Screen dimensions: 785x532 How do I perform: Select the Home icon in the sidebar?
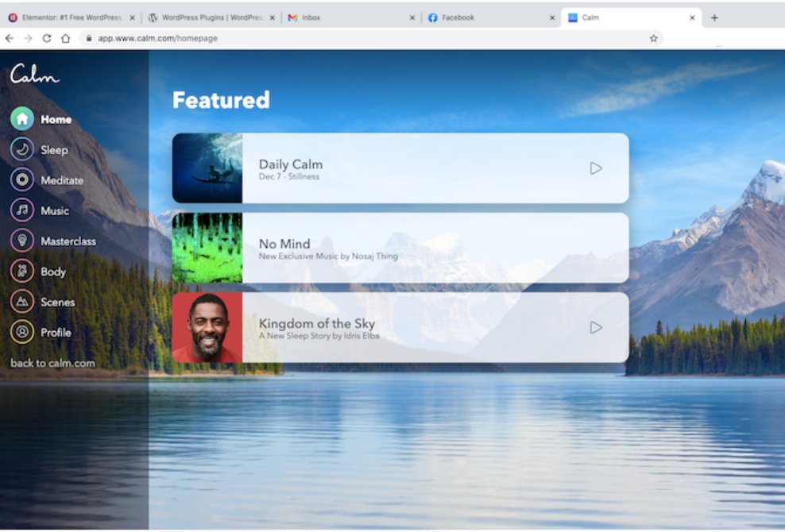click(22, 119)
